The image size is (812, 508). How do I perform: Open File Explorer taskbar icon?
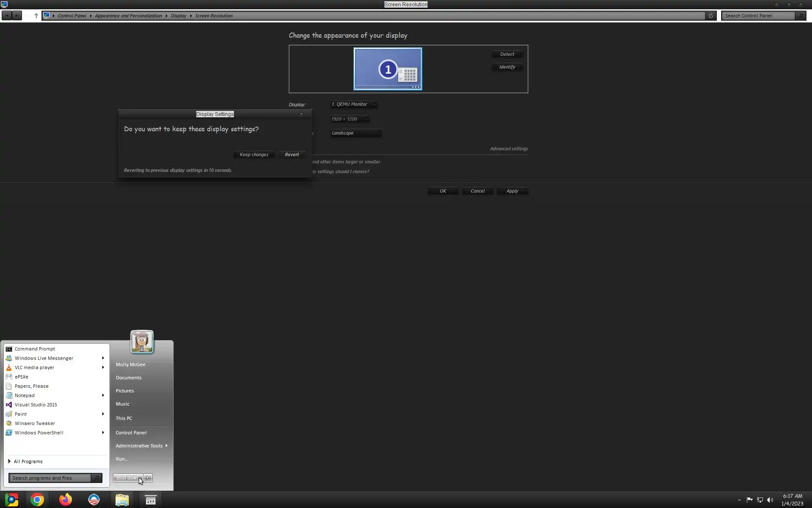122,500
